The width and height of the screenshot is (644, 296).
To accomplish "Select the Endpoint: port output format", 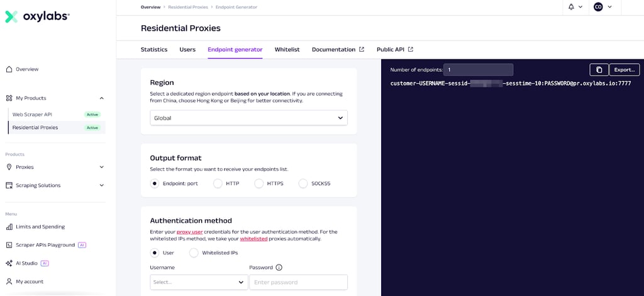I will (x=155, y=184).
